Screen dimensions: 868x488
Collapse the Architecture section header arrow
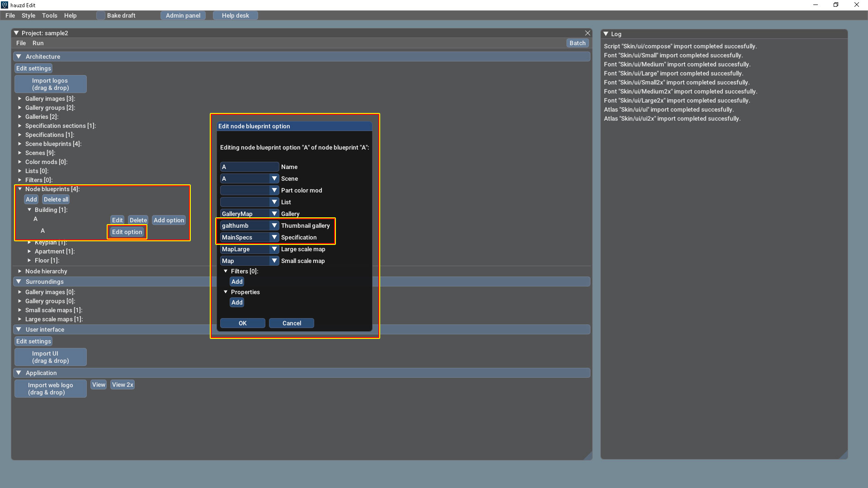[19, 56]
